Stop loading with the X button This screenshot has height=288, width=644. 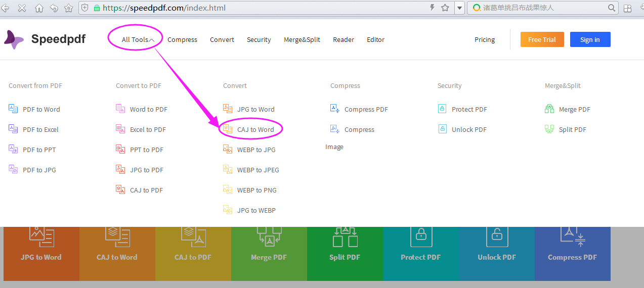tap(22, 8)
